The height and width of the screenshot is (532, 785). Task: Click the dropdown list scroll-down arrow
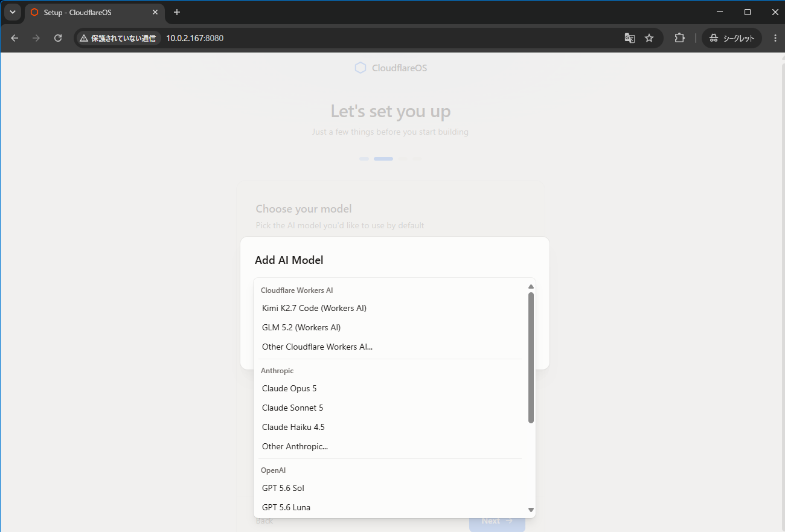click(x=531, y=510)
